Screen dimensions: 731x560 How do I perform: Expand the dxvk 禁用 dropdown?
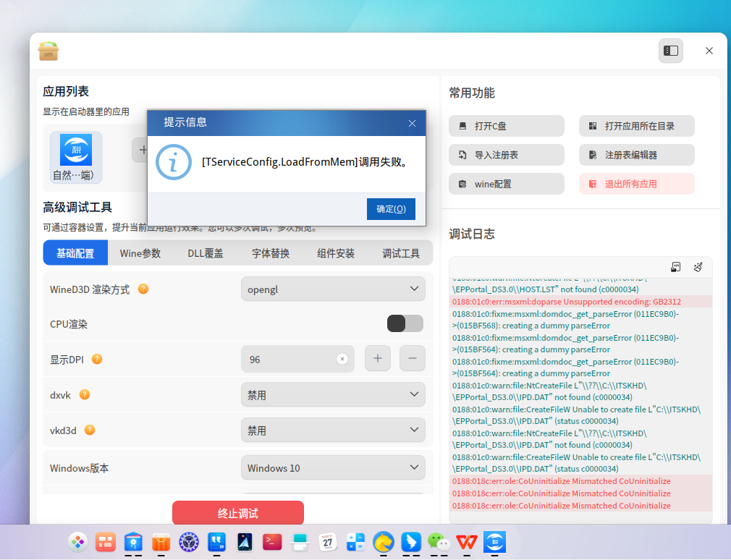click(333, 394)
